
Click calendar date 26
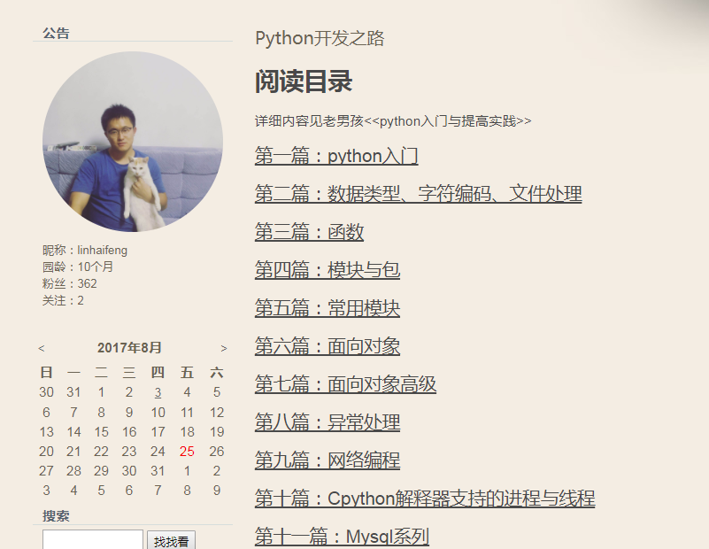(217, 451)
